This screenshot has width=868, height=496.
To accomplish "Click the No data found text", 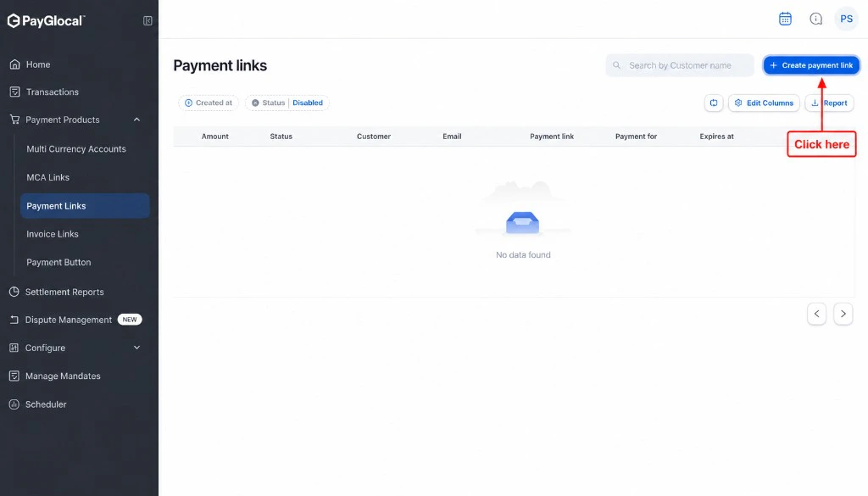I will tap(523, 254).
